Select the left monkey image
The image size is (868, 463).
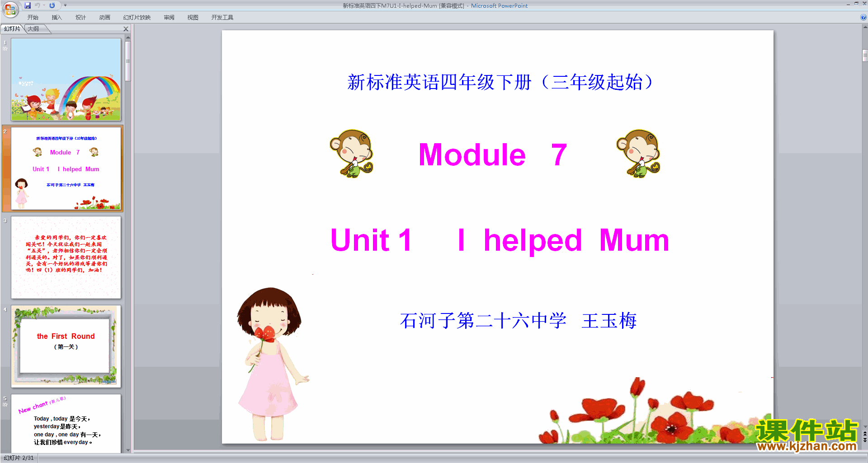(x=352, y=154)
